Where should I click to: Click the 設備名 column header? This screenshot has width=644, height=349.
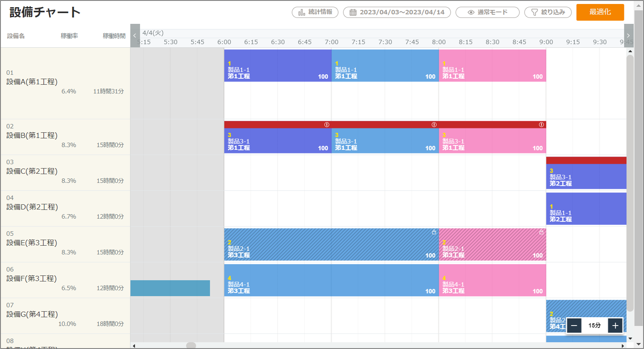16,36
